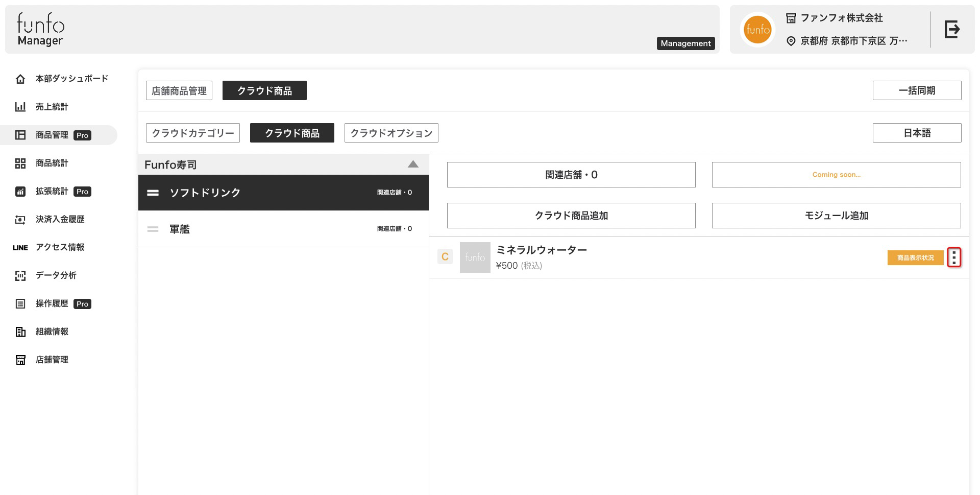The height and width of the screenshot is (495, 980).
Task: Click the list icon for 操作履歴
Action: [x=20, y=303]
